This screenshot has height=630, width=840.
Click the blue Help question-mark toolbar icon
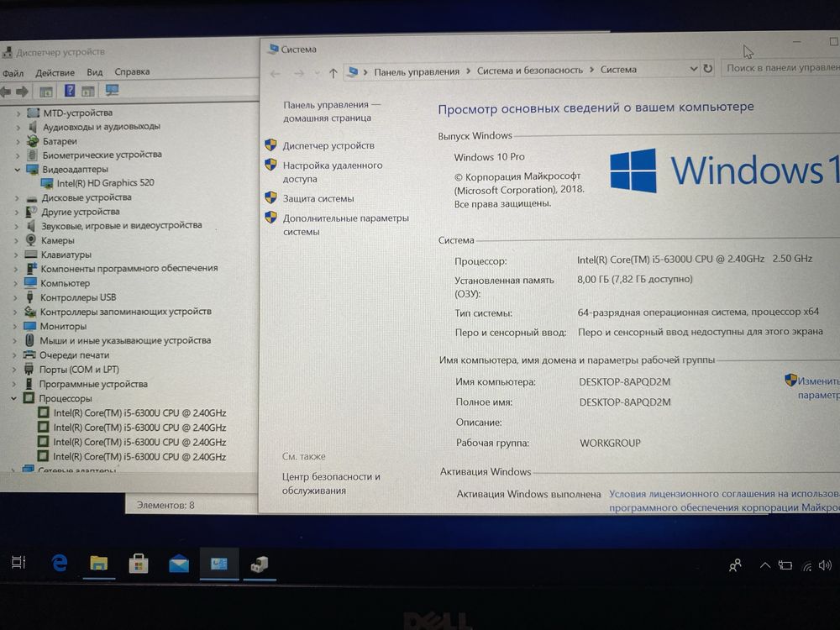pos(70,91)
